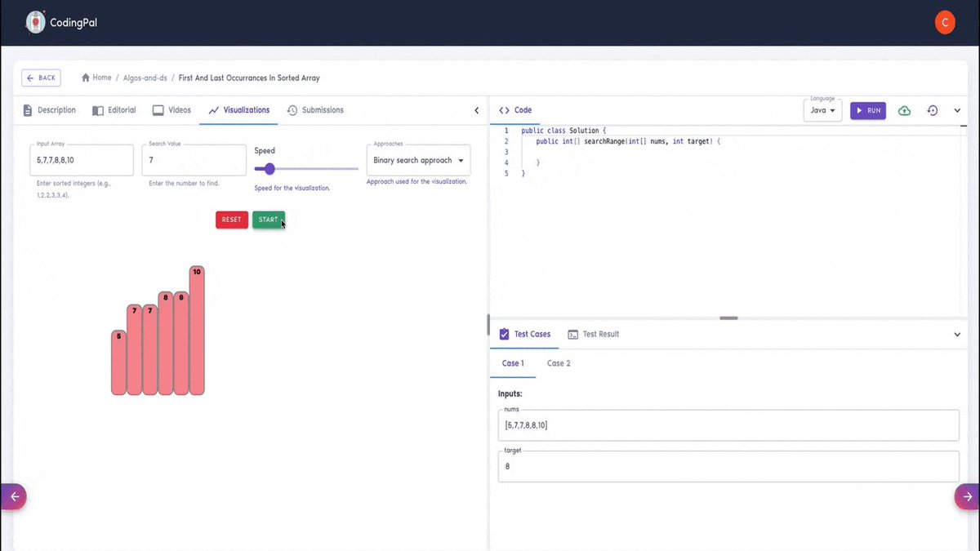Switch to the Videos tab

tap(171, 110)
